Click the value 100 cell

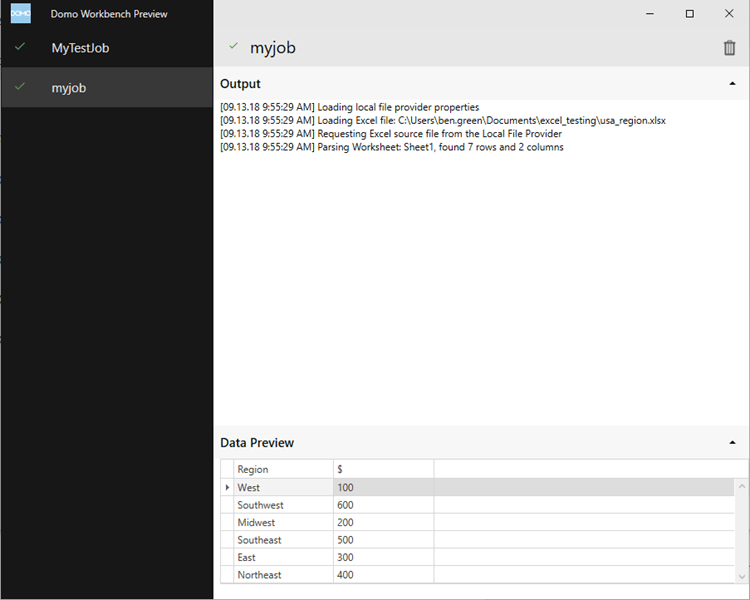click(384, 487)
